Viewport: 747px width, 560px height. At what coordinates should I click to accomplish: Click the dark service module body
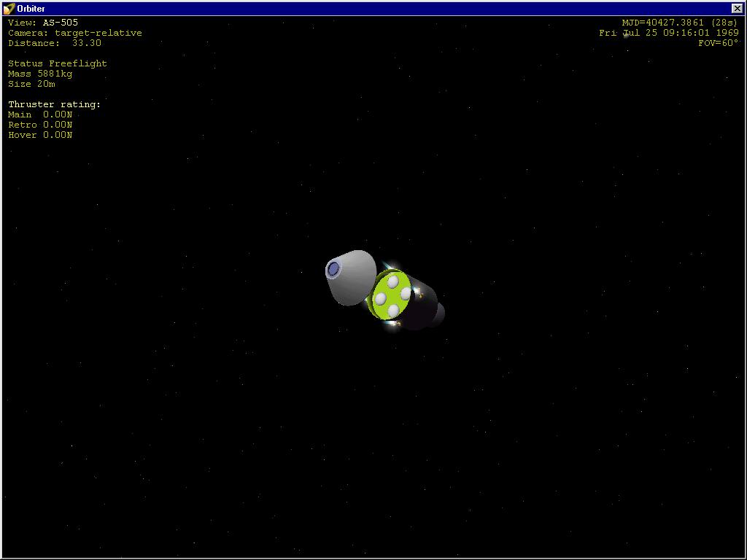424,304
